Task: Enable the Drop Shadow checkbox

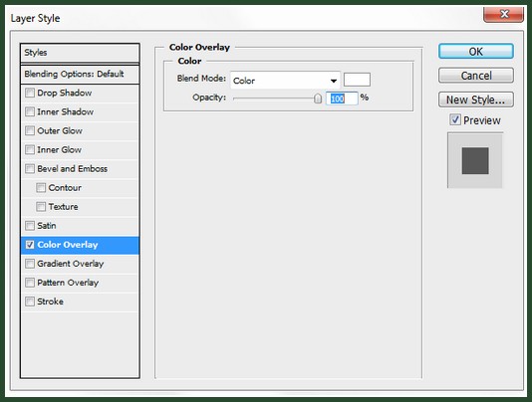Action: (x=30, y=93)
